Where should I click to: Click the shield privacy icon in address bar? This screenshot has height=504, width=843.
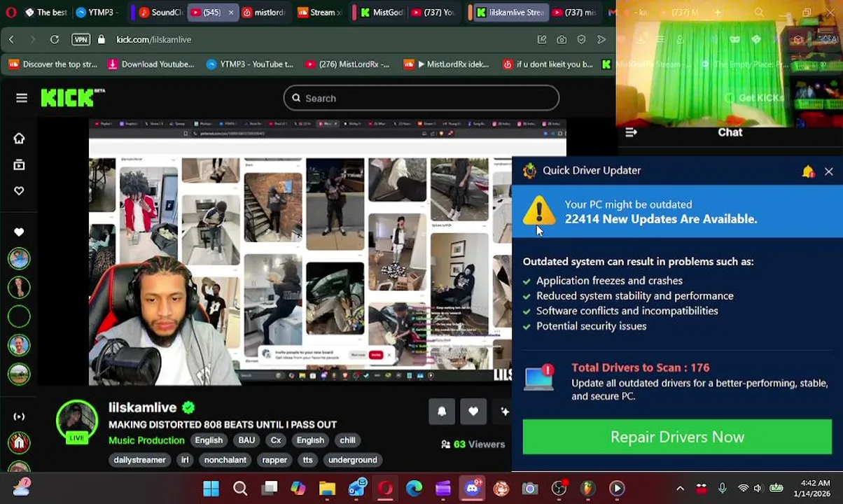click(581, 40)
